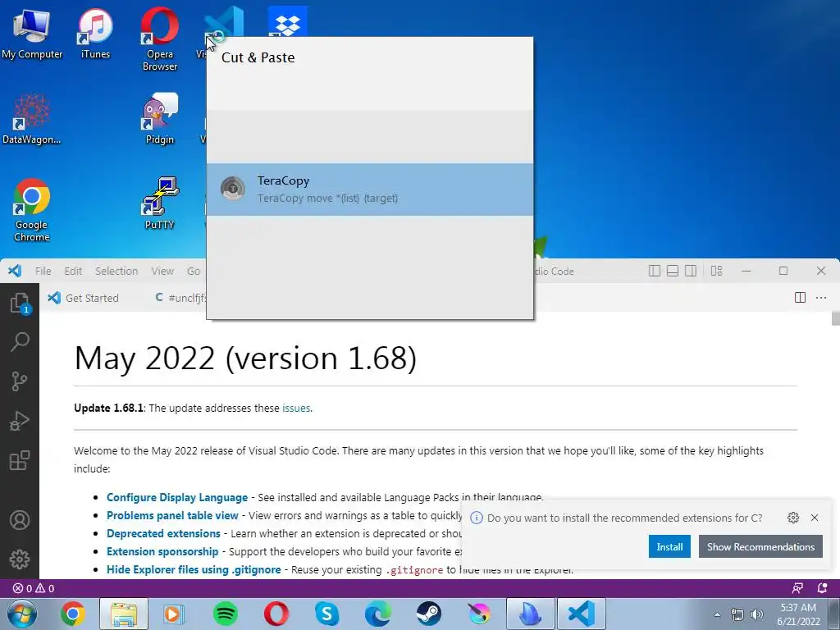Open the Extensions icon in VS Code
The width and height of the screenshot is (840, 630).
pos(20,460)
